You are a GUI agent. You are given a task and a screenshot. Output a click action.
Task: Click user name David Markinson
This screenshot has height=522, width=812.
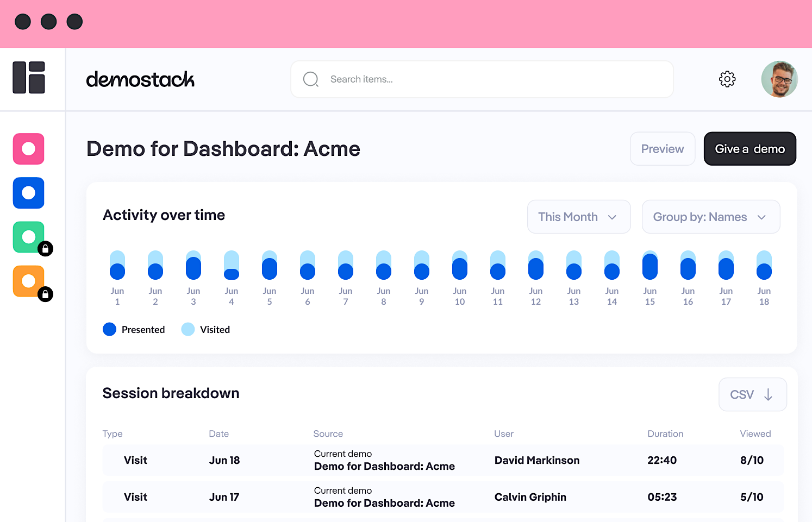537,460
